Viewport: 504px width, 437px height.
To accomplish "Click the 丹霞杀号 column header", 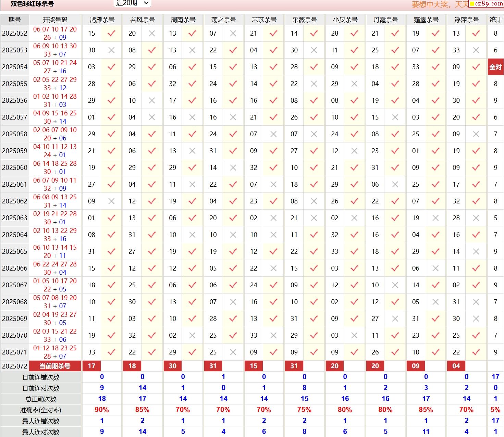I will point(385,20).
